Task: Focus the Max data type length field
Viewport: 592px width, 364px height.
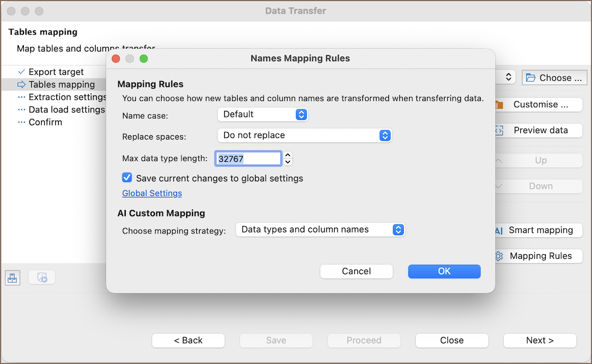Action: click(248, 158)
